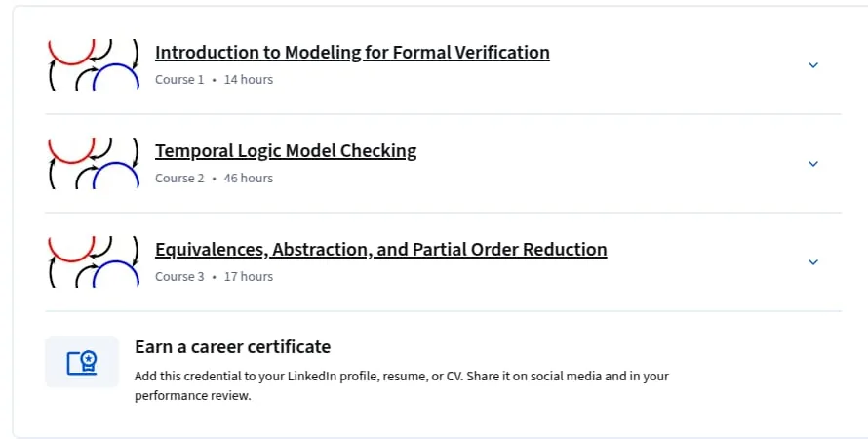Click the '46 hours' duration label
Screen dimensions: 868x439
249,179
